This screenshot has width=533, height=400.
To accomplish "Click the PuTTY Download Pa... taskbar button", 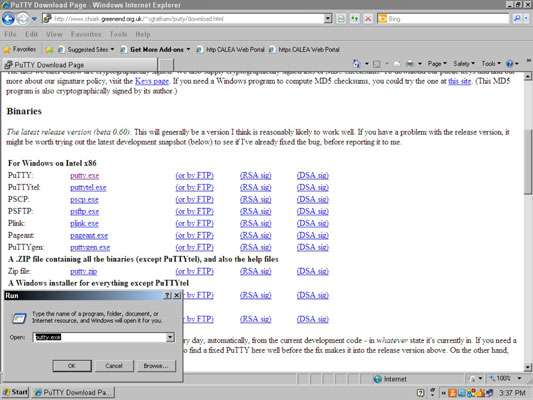I will 73,392.
